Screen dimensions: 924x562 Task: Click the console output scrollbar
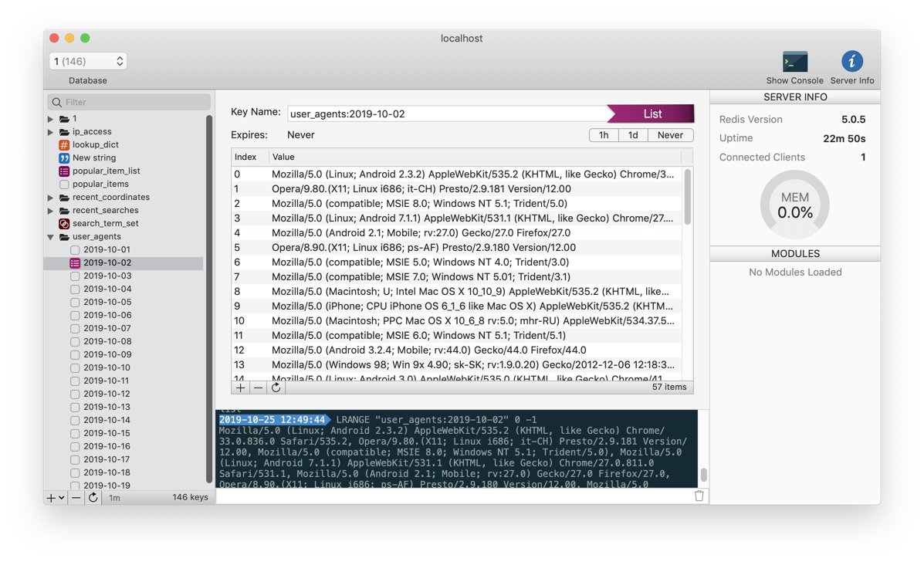coord(703,475)
